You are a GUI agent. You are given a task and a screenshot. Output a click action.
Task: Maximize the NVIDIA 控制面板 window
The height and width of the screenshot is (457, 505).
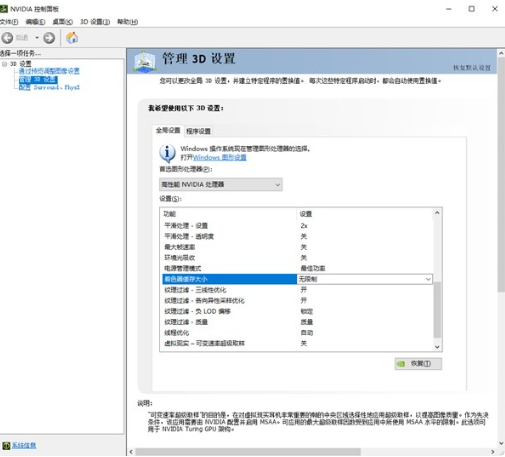472,9
